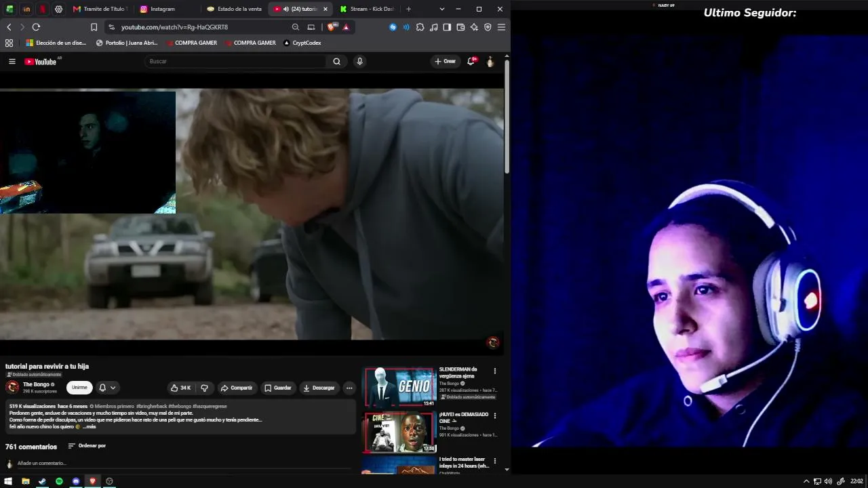The width and height of the screenshot is (868, 488).
Task: Click the #bringherback hashtag
Action: coord(151,407)
